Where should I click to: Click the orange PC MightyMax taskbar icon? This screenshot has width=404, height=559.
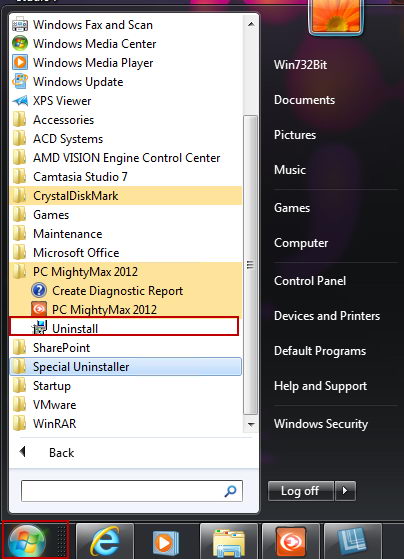click(291, 541)
